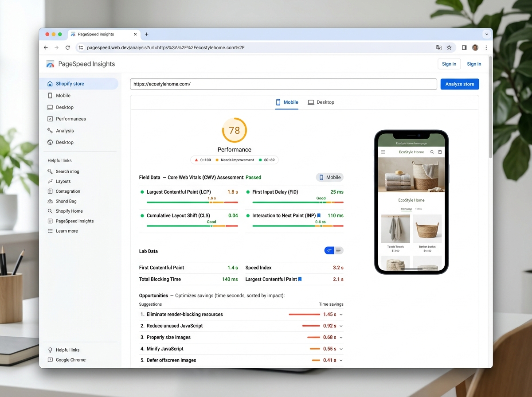The image size is (532, 397).
Task: Click the outlined Sign in button
Action: pyautogui.click(x=449, y=64)
